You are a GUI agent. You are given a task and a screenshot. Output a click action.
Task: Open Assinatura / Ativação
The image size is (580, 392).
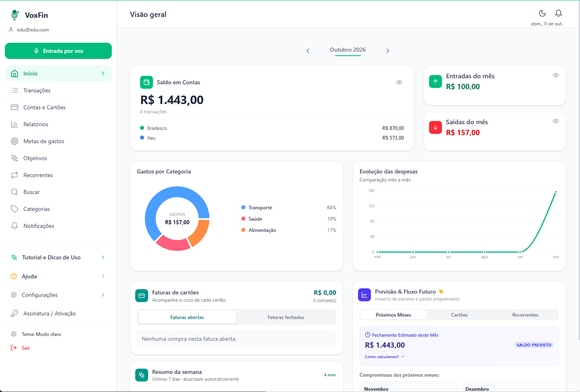tap(58, 313)
